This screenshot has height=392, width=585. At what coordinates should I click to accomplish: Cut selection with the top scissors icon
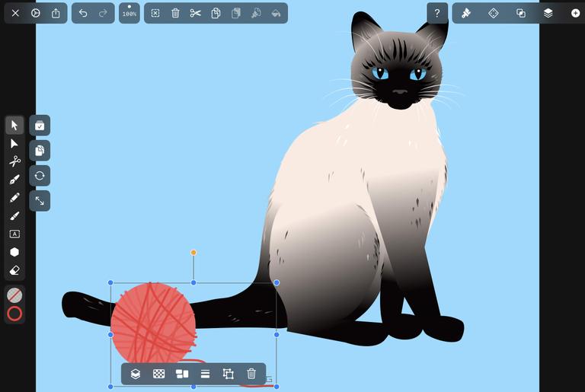[x=196, y=14]
